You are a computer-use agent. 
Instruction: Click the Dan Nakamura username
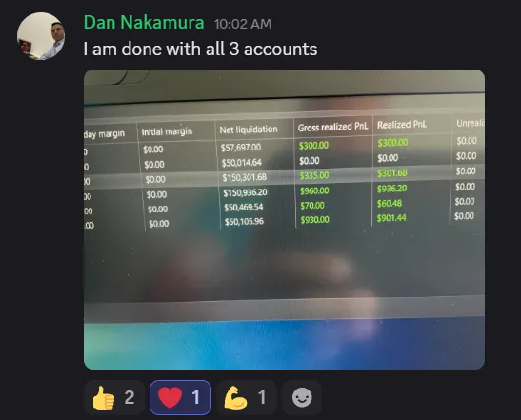tap(144, 23)
